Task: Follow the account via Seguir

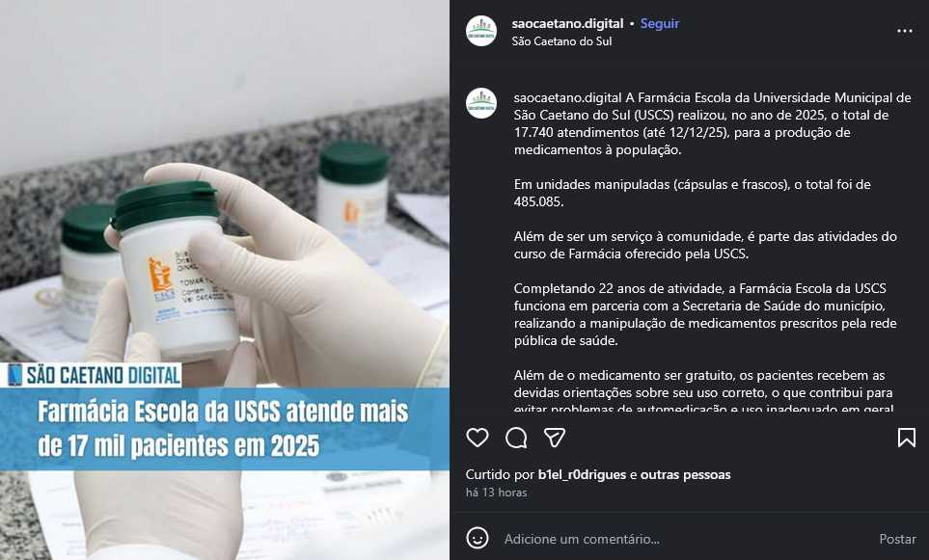Action: 660,24
